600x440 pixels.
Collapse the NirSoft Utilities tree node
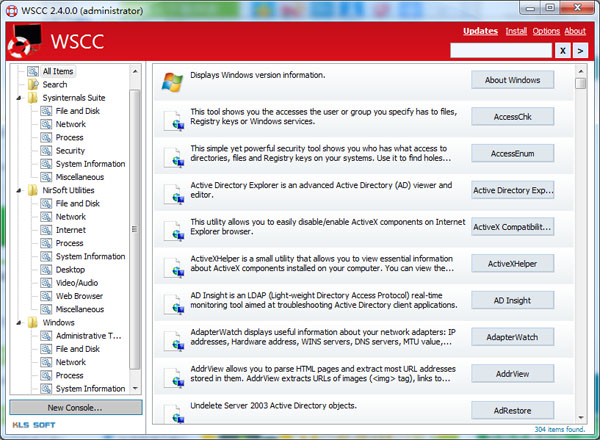coord(19,191)
